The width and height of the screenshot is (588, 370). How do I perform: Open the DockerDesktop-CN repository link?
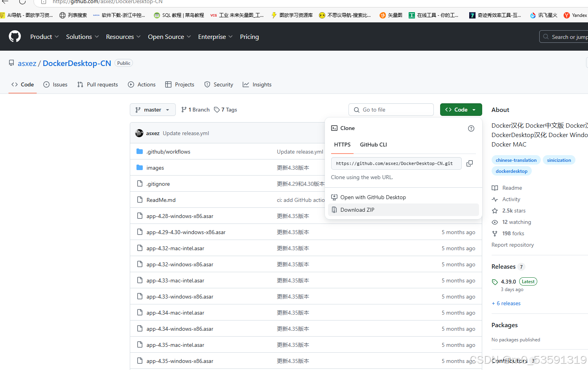click(x=77, y=63)
